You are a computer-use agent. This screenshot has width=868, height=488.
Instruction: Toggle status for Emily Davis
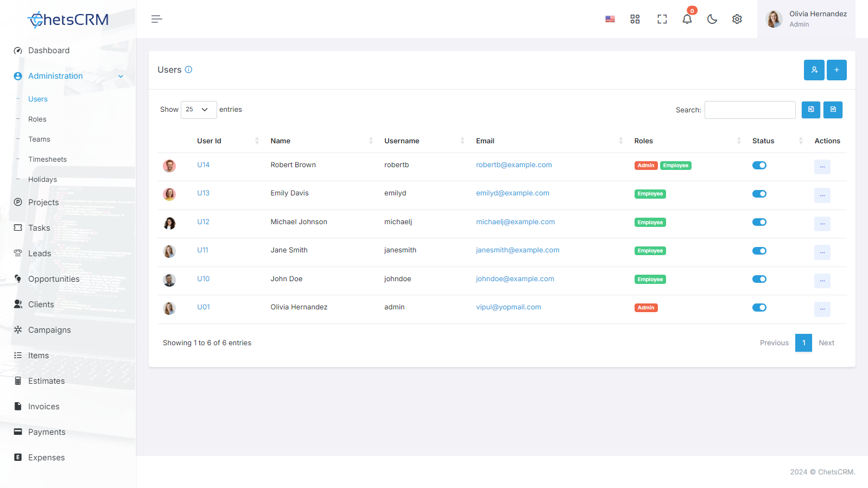coord(759,194)
